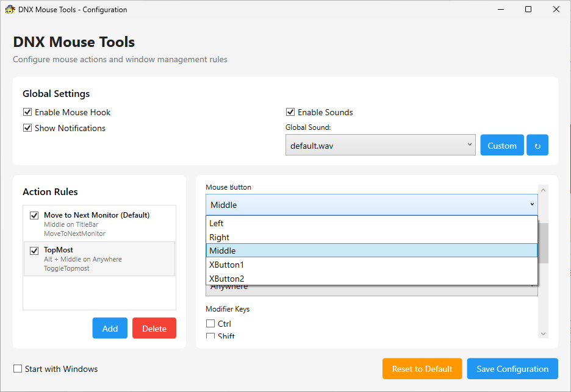Select XButton1 option in dropdown list
Viewport: 571px width, 392px height.
click(226, 265)
